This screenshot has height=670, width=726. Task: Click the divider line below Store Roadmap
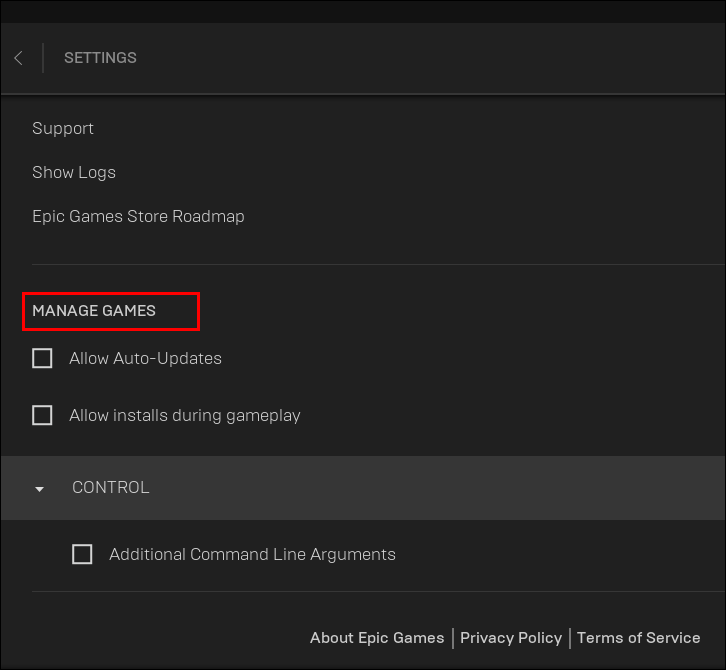tap(378, 265)
